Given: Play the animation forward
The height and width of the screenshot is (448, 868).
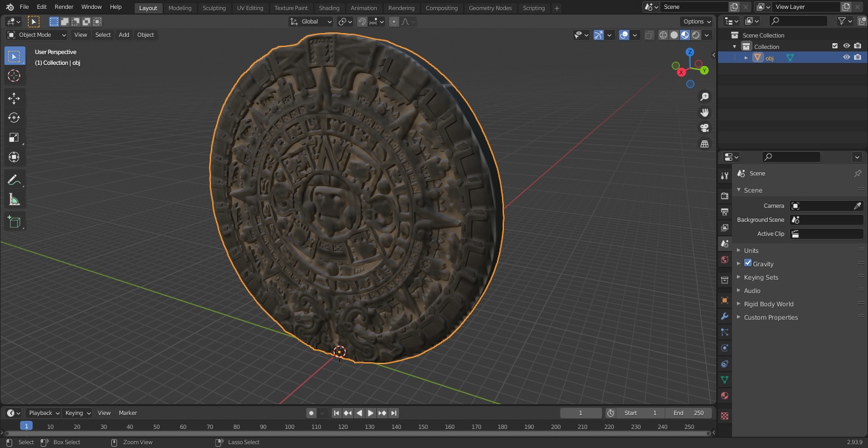Looking at the screenshot, I should pyautogui.click(x=370, y=413).
